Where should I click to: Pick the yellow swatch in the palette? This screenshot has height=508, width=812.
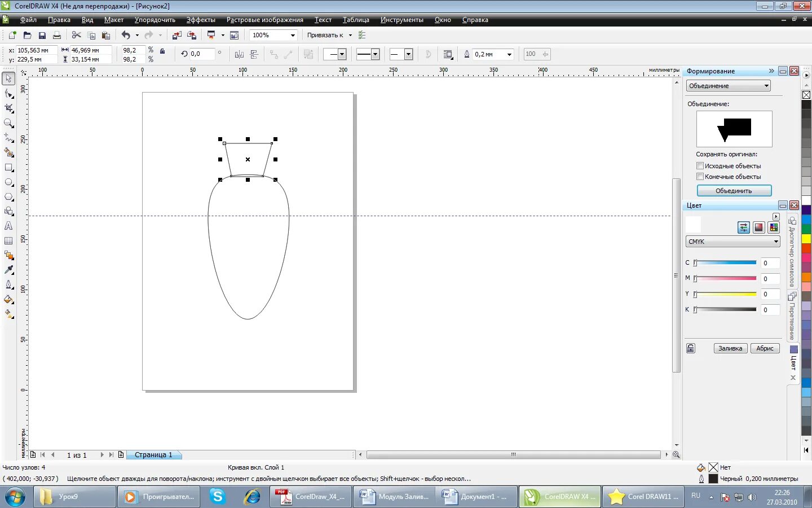pyautogui.click(x=806, y=239)
